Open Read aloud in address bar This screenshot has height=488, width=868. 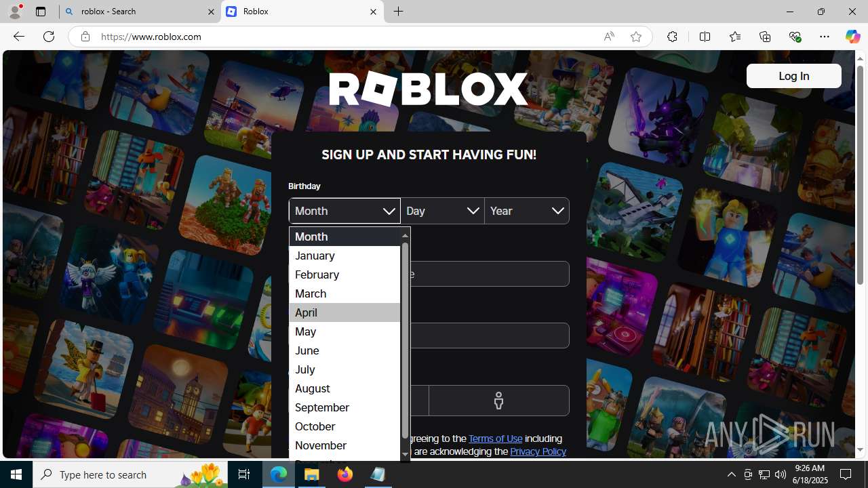609,37
